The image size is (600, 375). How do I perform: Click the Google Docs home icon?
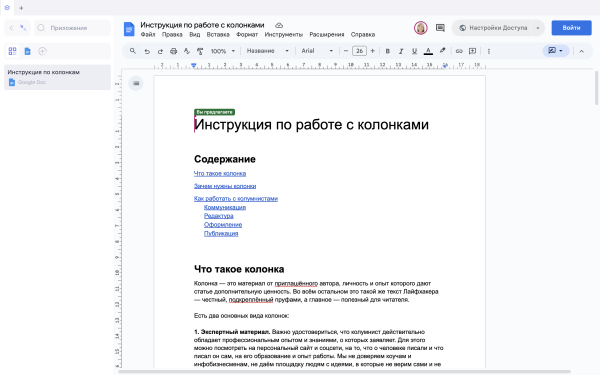click(x=129, y=29)
